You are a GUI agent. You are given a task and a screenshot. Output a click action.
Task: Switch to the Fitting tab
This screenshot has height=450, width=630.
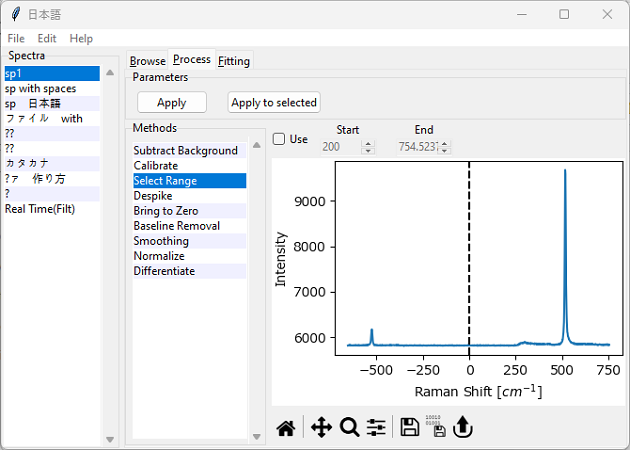[x=234, y=61]
